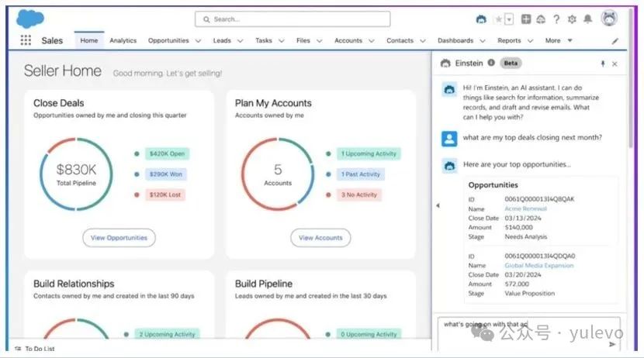Open the Files tab
Viewport: 644px width, 358px height.
(303, 40)
